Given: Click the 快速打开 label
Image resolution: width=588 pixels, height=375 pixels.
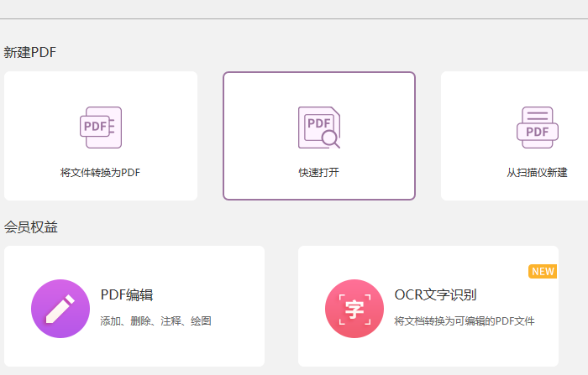Looking at the screenshot, I should pyautogui.click(x=318, y=173).
